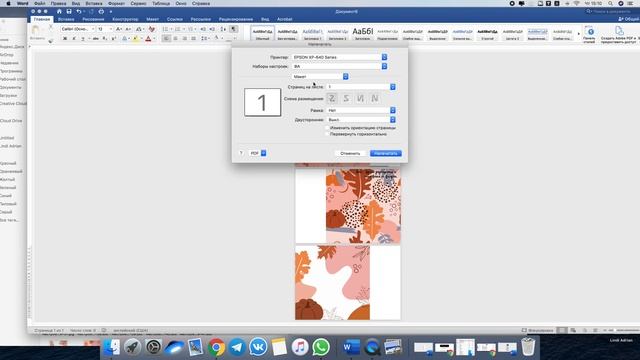Align text left
The height and width of the screenshot is (360, 640).
click(x=166, y=38)
